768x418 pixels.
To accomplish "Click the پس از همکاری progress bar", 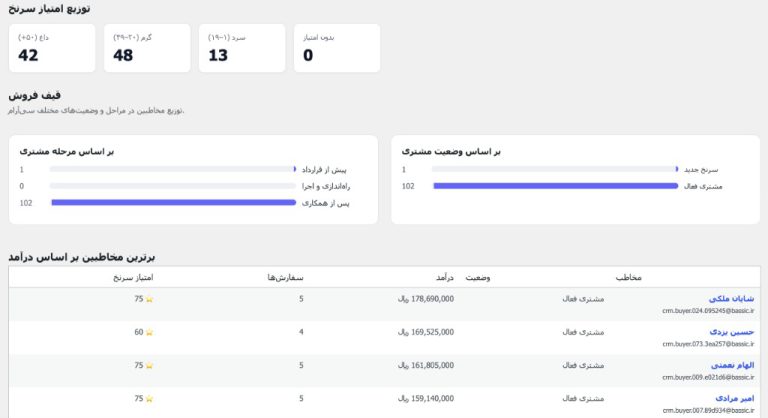I will coord(173,202).
